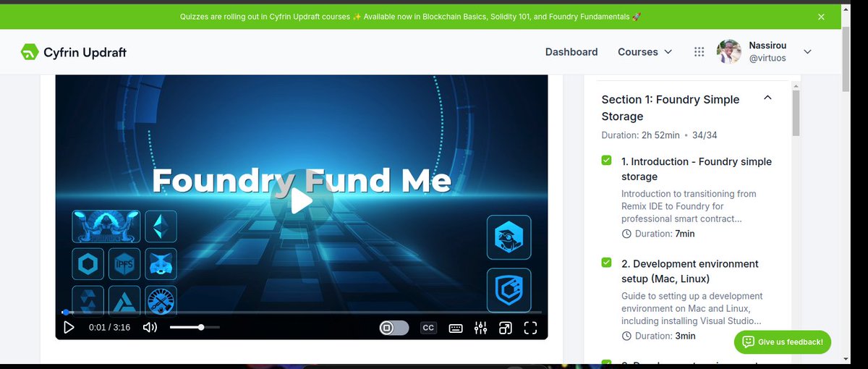Click Nassirou's profile avatar
Viewport: 868px width, 369px height.
coord(729,52)
